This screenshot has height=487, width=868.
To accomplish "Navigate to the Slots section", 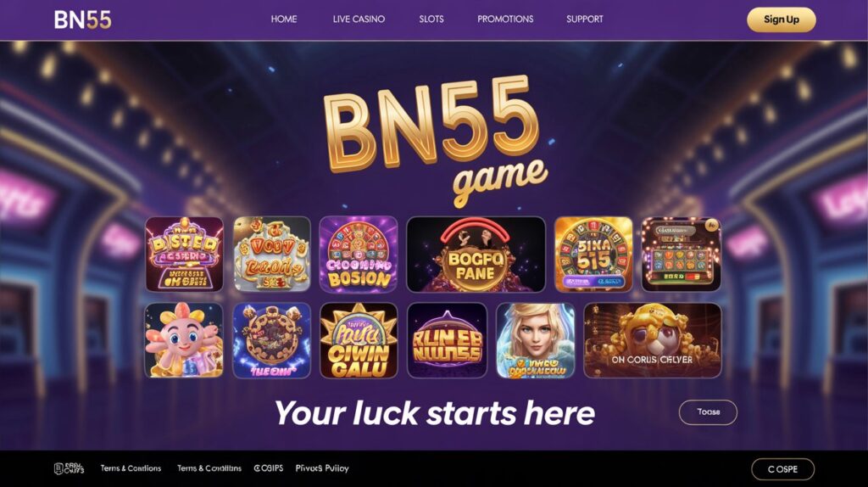I will coord(431,19).
